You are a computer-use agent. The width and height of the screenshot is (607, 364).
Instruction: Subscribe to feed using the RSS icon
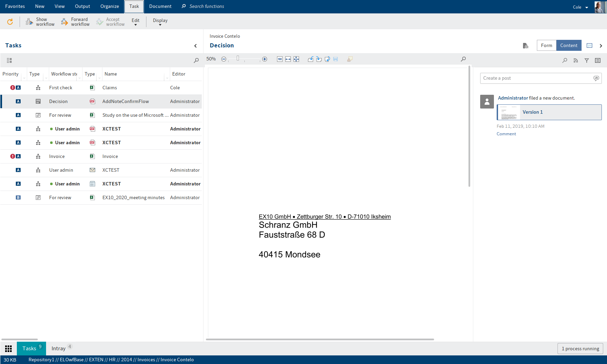[576, 60]
